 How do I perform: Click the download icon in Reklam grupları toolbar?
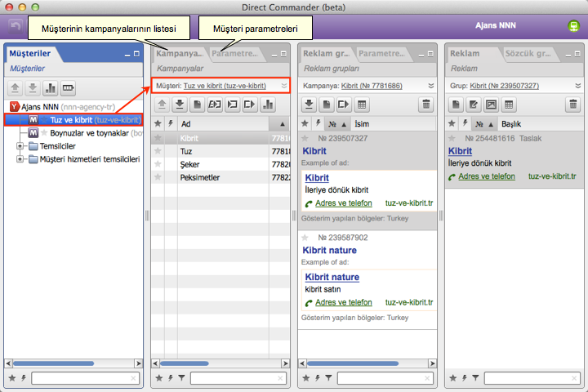[309, 105]
